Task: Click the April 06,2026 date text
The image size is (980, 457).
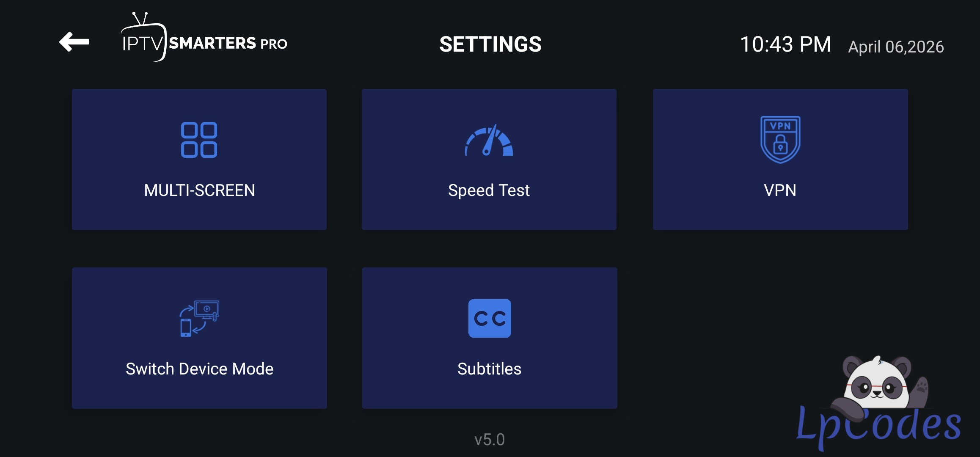Action: click(896, 47)
